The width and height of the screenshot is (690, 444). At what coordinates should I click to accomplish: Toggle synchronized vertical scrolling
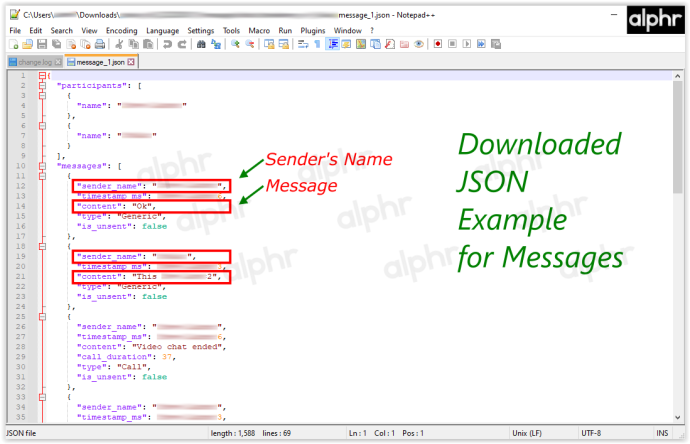coord(269,44)
